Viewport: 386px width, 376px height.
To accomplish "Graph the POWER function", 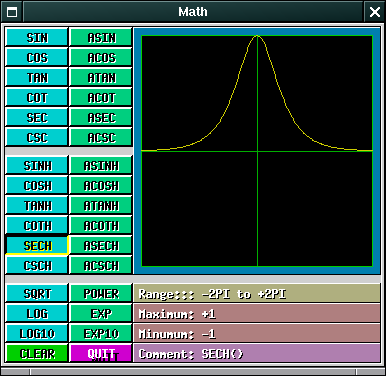I will click(x=101, y=293).
